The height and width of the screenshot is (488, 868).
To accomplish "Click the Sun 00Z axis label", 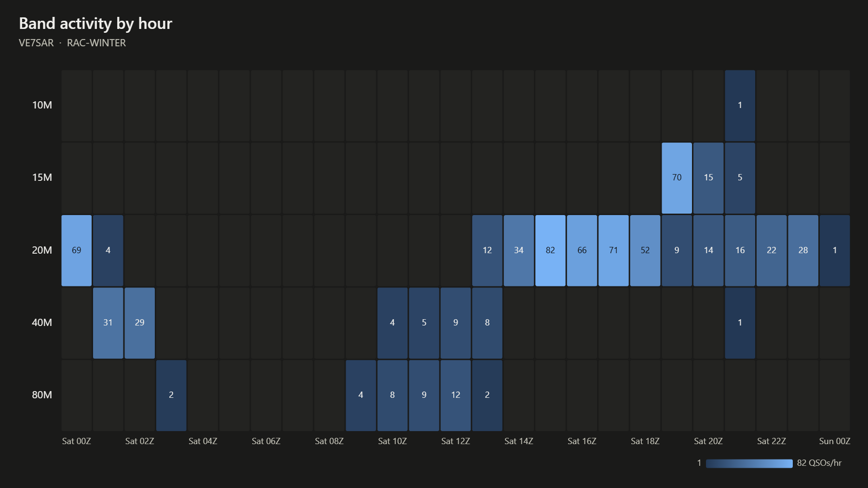I will (835, 441).
